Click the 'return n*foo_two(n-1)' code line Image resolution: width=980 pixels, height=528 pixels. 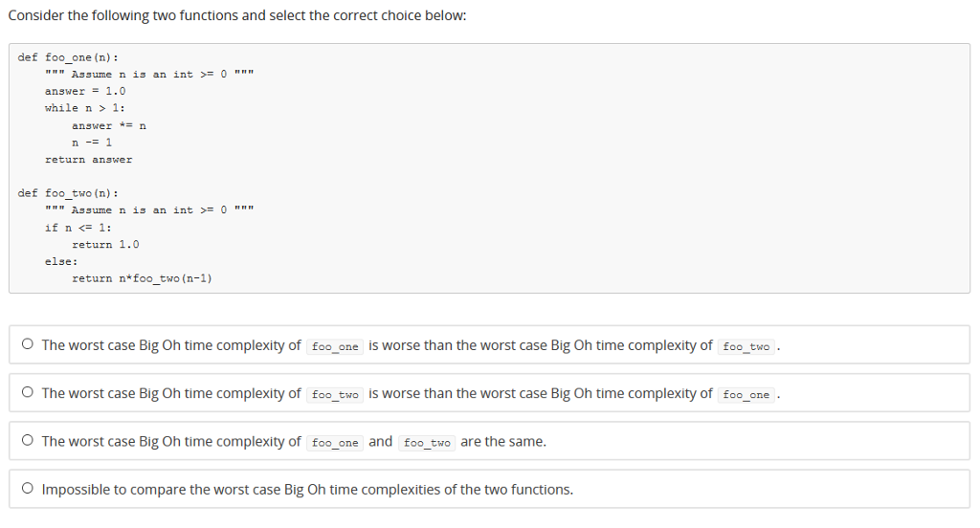point(142,278)
